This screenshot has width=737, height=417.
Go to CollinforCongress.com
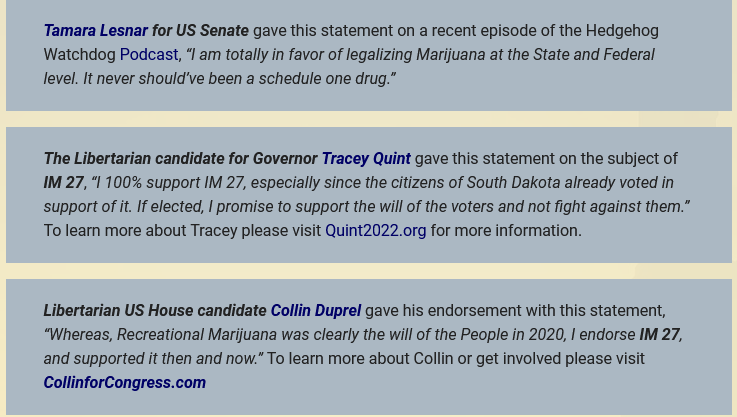point(124,383)
